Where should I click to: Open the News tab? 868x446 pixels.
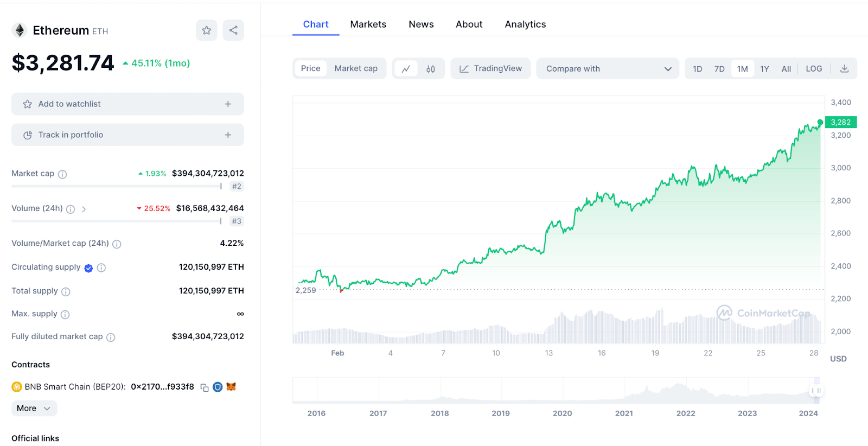pyautogui.click(x=421, y=24)
